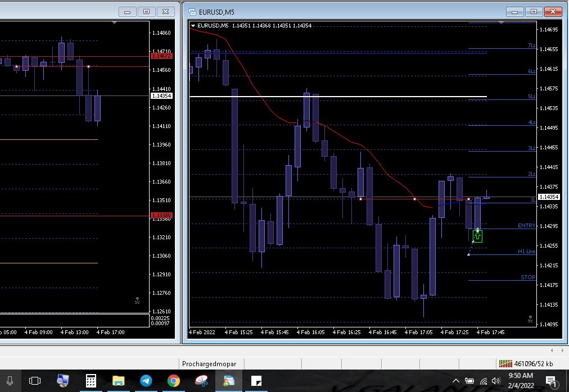This screenshot has height=392, width=569.
Task: Open Telegram from the taskbar
Action: tap(146, 381)
